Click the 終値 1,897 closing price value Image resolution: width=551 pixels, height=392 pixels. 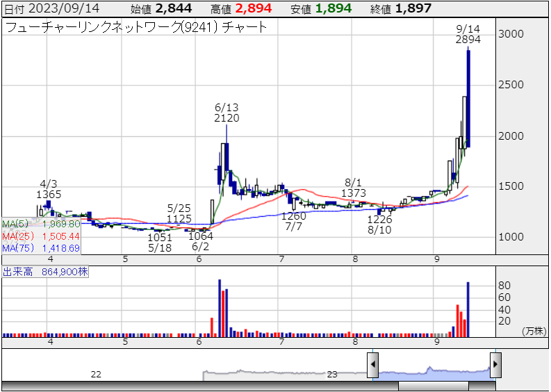click(x=413, y=8)
